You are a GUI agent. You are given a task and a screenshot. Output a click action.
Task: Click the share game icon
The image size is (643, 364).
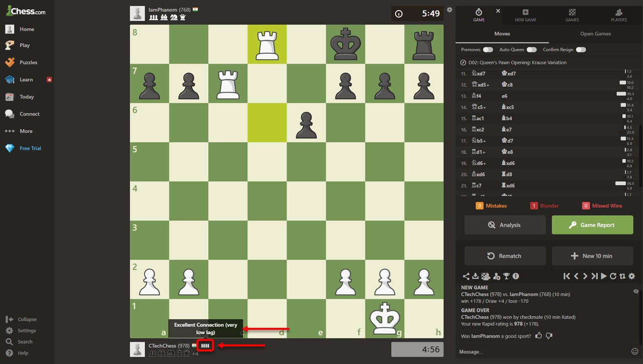pos(466,276)
